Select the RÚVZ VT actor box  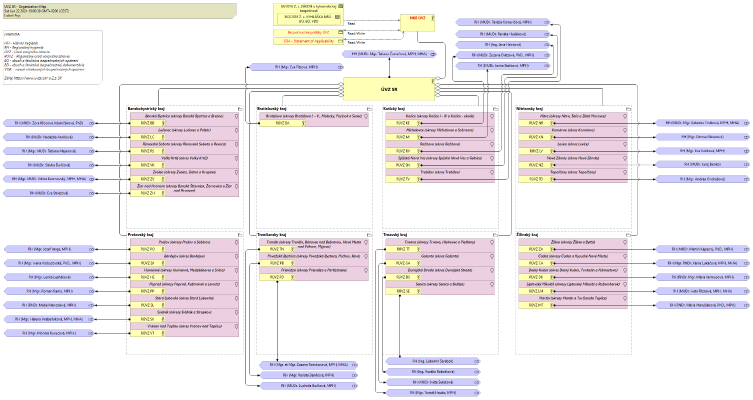[147, 333]
